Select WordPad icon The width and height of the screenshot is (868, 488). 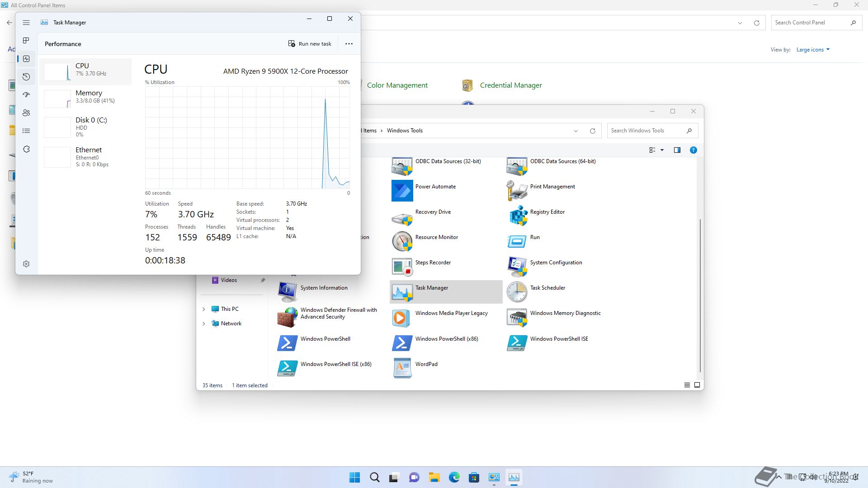point(402,368)
